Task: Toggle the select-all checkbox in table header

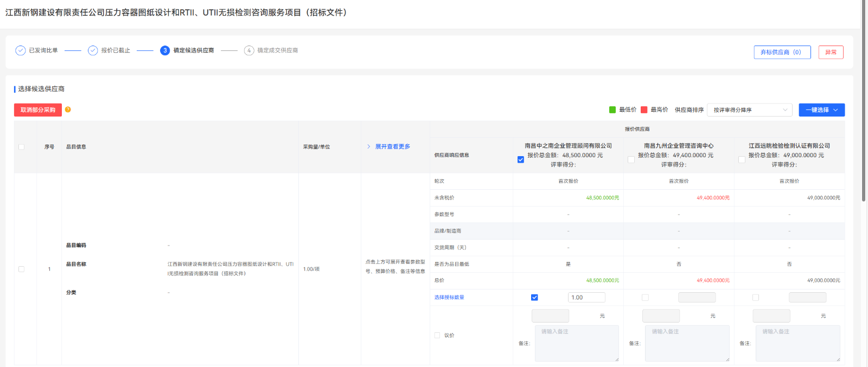Action: (x=22, y=147)
